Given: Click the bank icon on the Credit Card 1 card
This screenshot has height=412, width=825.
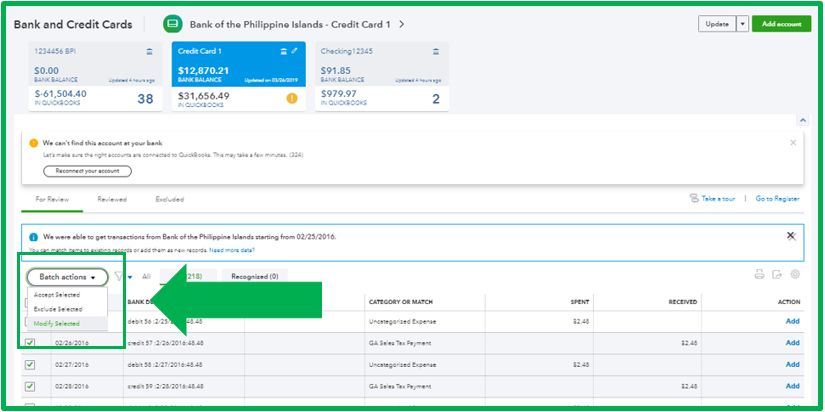Looking at the screenshot, I should coord(284,51).
